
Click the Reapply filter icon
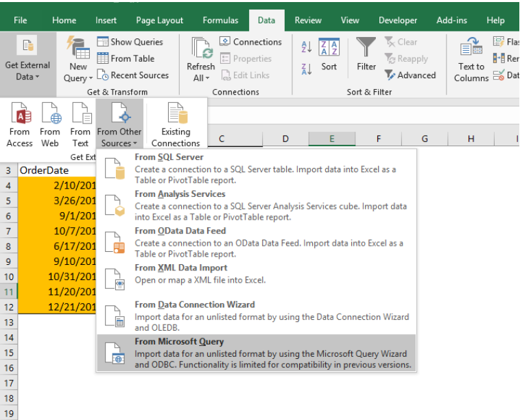pyautogui.click(x=390, y=59)
